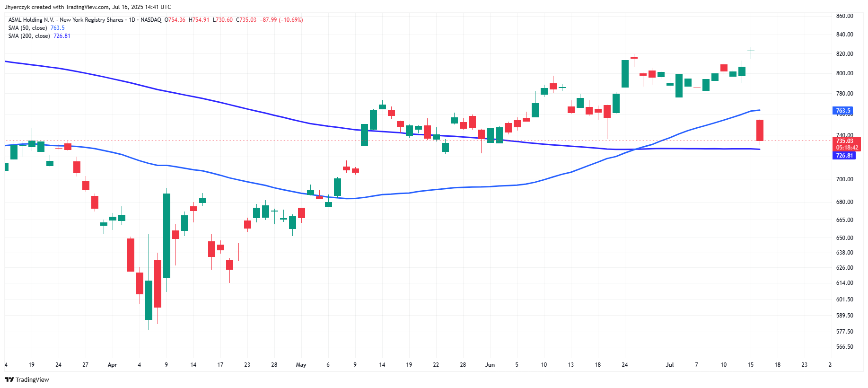Click the 589.50 price axis label
The width and height of the screenshot is (868, 388).
pos(844,316)
